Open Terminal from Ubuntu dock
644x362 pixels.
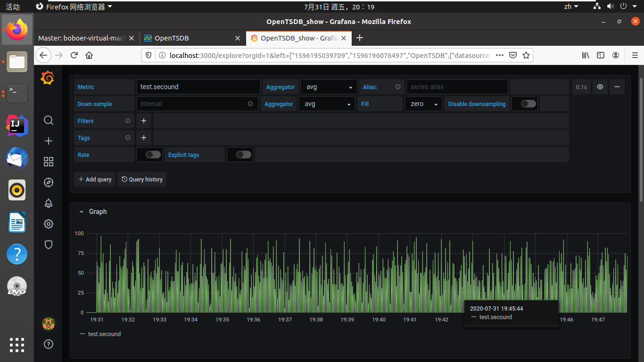(x=17, y=93)
